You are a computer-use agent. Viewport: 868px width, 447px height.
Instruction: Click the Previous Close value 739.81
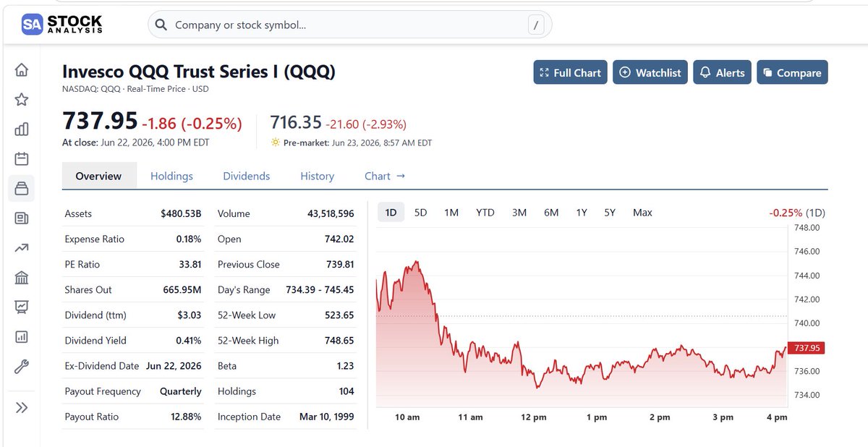coord(339,264)
